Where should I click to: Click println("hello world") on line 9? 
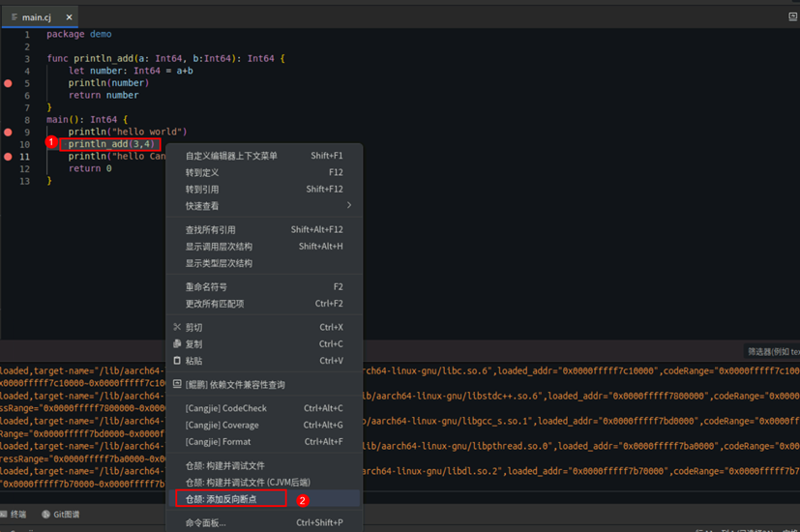[128, 133]
